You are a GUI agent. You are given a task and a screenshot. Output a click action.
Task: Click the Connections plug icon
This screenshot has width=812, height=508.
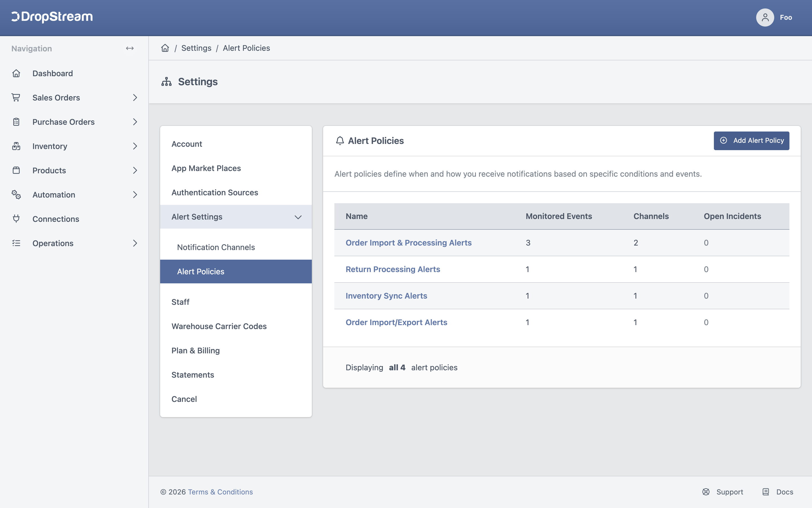point(16,219)
